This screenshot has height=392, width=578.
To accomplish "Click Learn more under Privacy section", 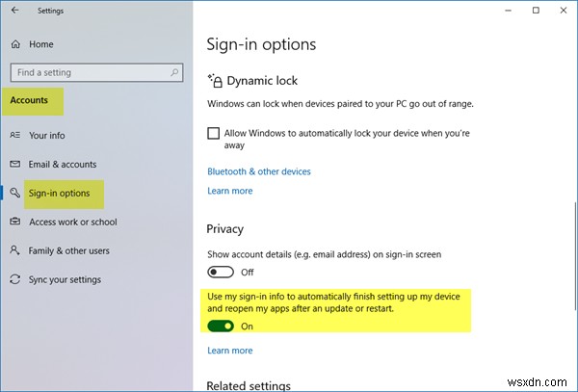I will (x=230, y=351).
